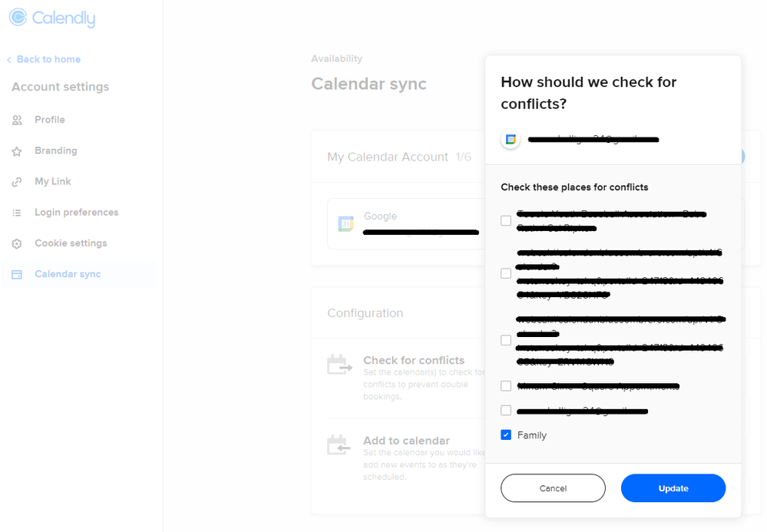Click the Google Calendar icon in dialog header

pos(511,139)
